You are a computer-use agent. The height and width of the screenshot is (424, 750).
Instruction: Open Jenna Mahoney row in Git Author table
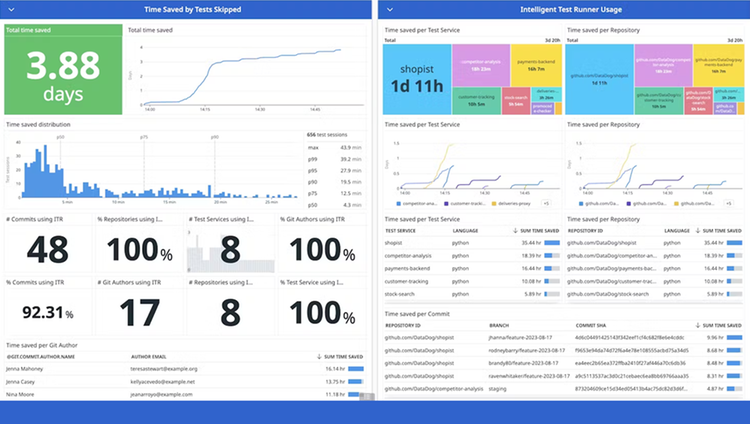point(185,369)
